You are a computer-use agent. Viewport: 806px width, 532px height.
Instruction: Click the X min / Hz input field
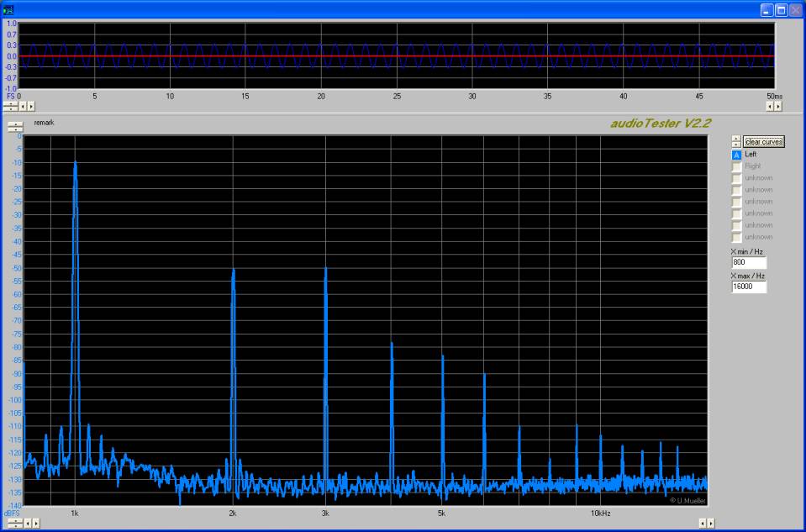pyautogui.click(x=748, y=262)
